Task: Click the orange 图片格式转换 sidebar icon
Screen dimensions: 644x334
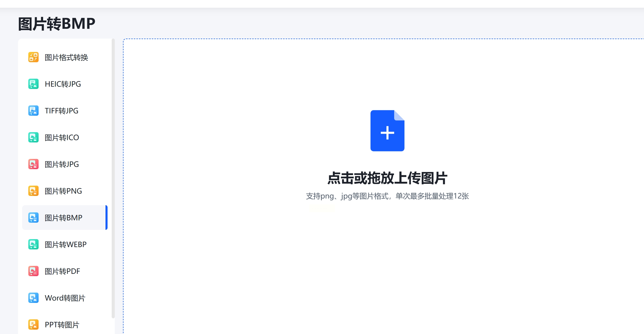Action: point(33,57)
